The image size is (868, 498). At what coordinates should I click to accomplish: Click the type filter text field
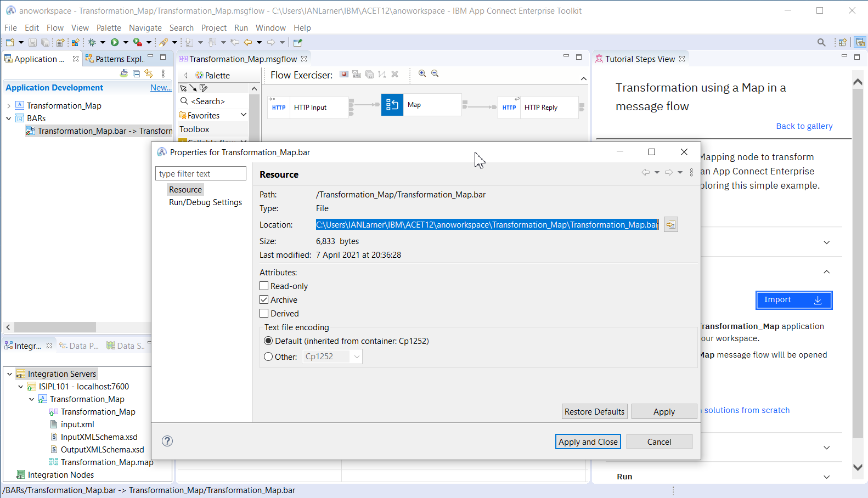point(200,174)
